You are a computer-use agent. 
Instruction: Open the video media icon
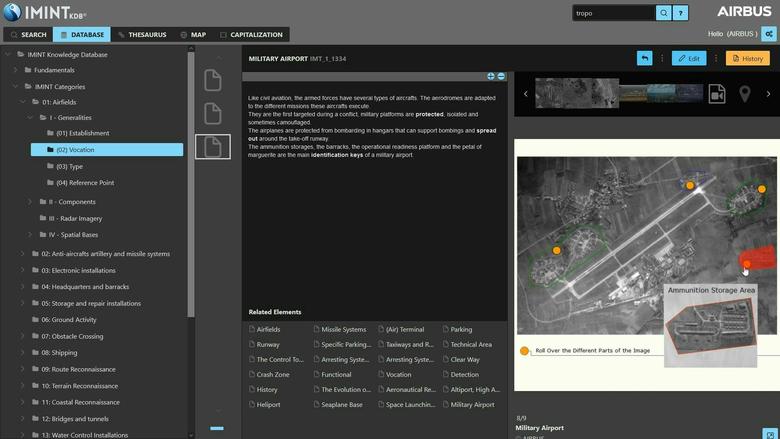pyautogui.click(x=717, y=93)
